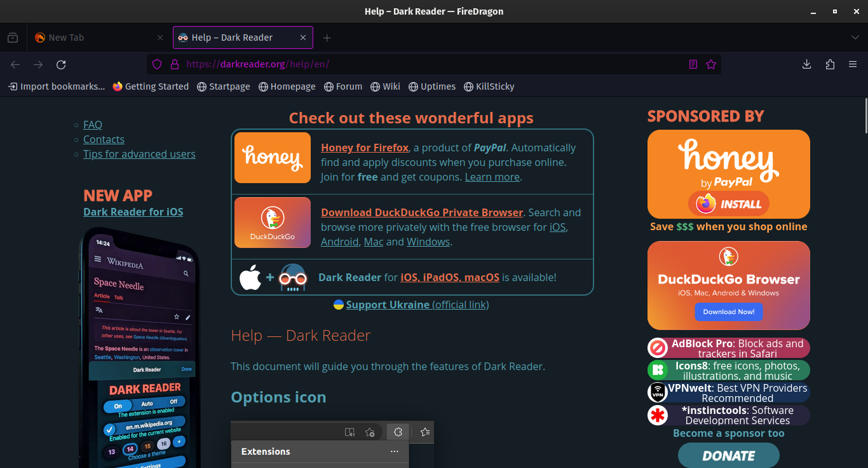Toggle reader view in address bar
Viewport: 868px width, 468px height.
693,64
